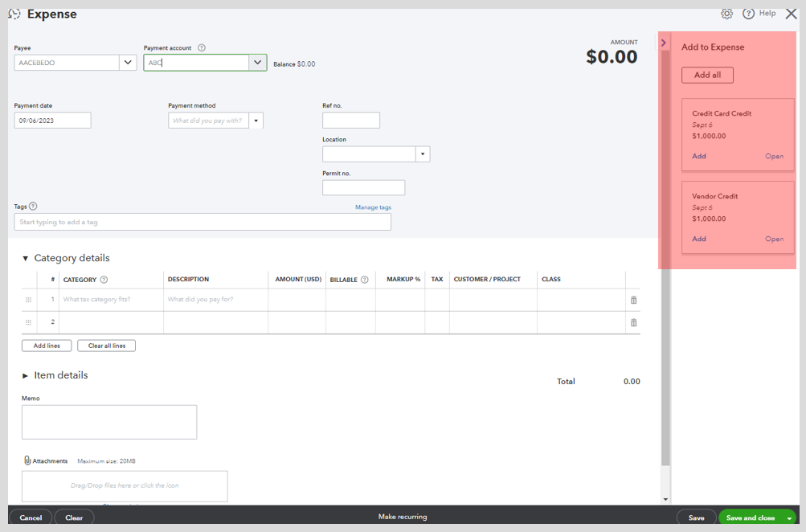Image resolution: width=806 pixels, height=532 pixels.
Task: Click Make recurring in the bottom bar
Action: (x=402, y=518)
